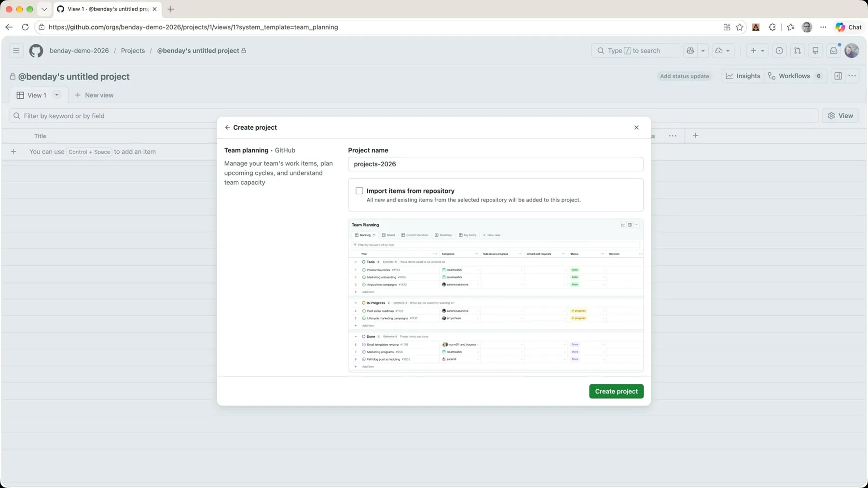Open browser extensions puzzle icon
Image resolution: width=868 pixels, height=488 pixels.
772,27
